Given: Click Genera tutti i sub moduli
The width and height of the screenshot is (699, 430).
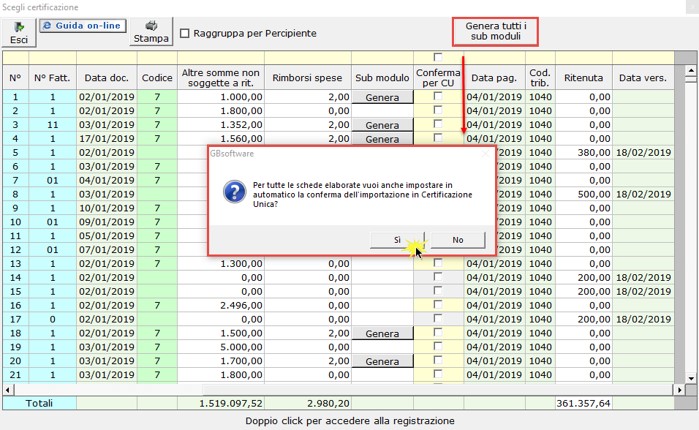Looking at the screenshot, I should [495, 32].
